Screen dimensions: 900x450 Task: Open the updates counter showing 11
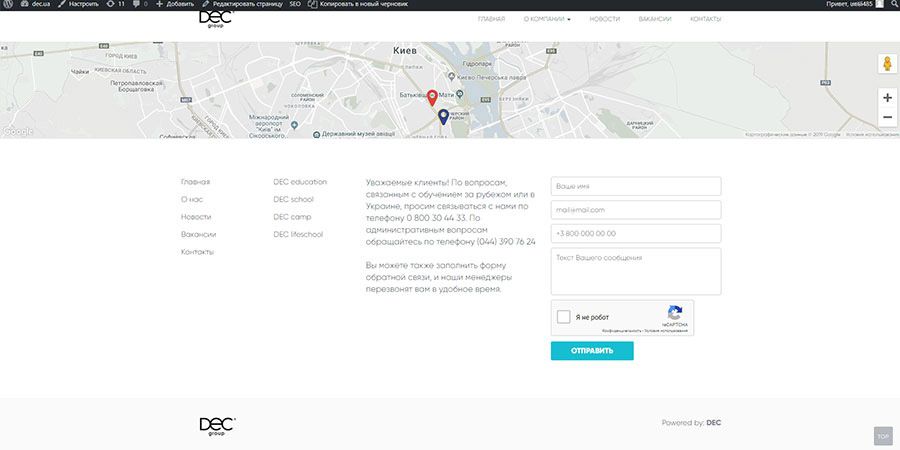(x=115, y=5)
